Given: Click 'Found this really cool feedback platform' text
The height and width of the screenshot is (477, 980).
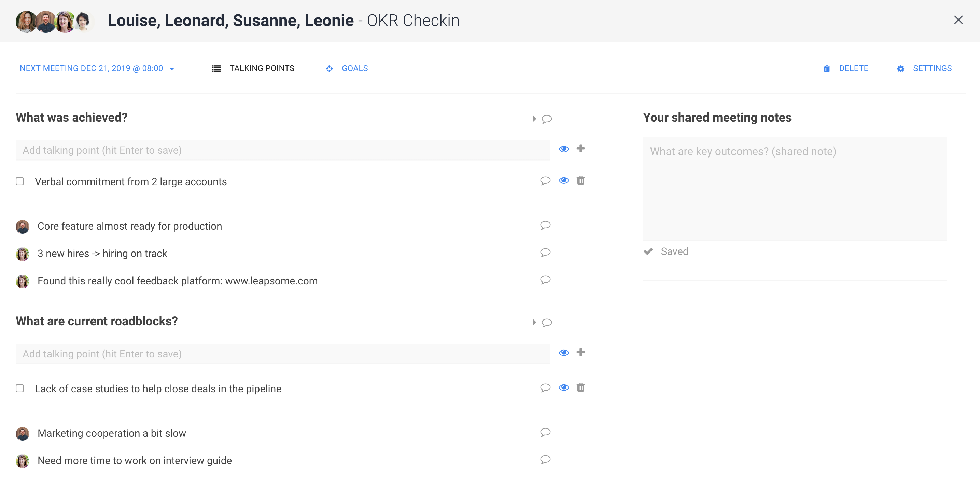Looking at the screenshot, I should tap(177, 281).
